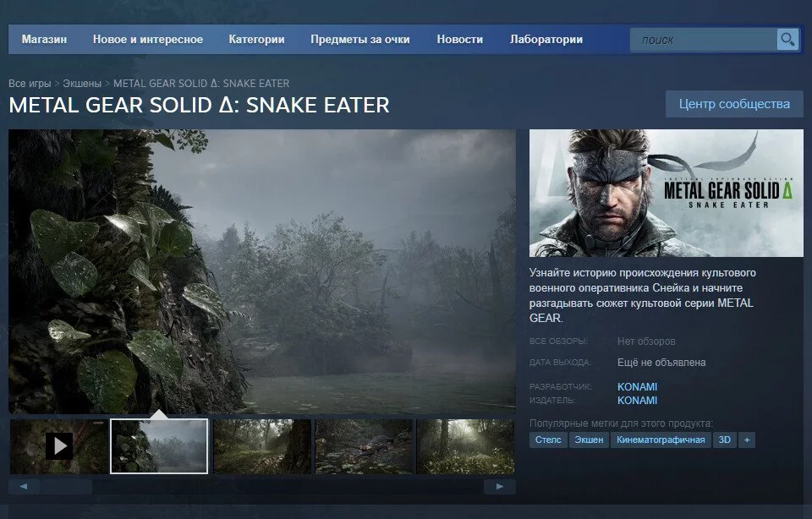Open the Магазин menu
The height and width of the screenshot is (519, 812).
click(x=44, y=40)
